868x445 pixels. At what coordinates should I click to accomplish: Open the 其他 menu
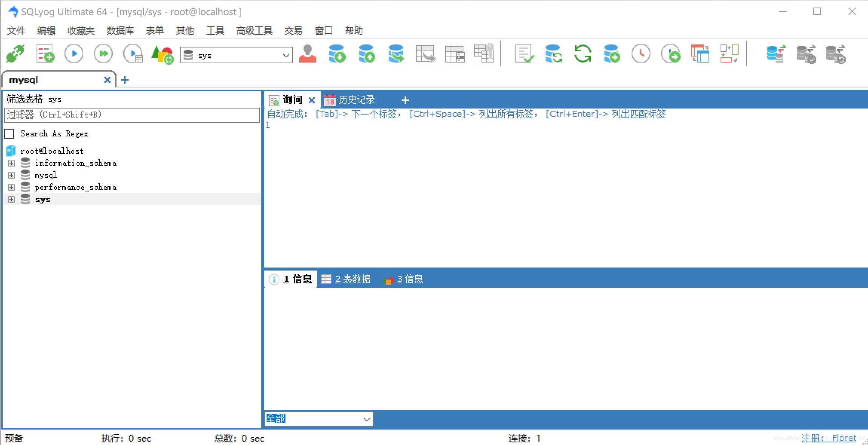click(185, 31)
